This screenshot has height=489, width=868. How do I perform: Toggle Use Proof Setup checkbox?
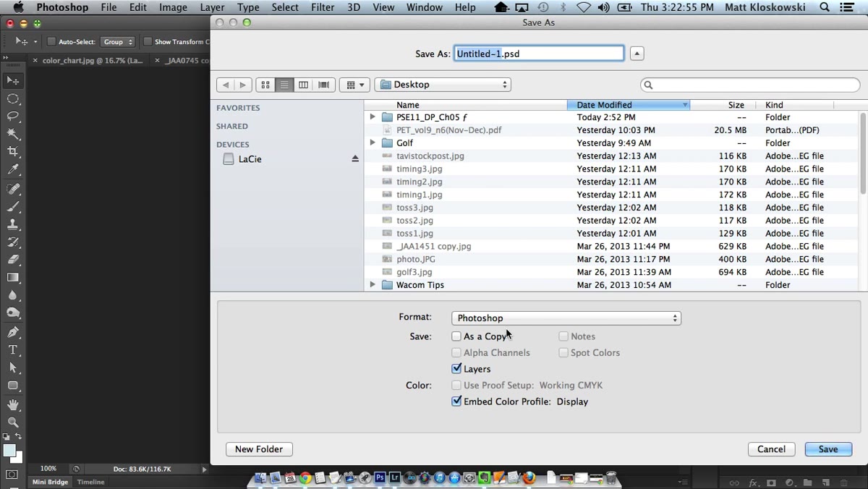click(x=456, y=386)
